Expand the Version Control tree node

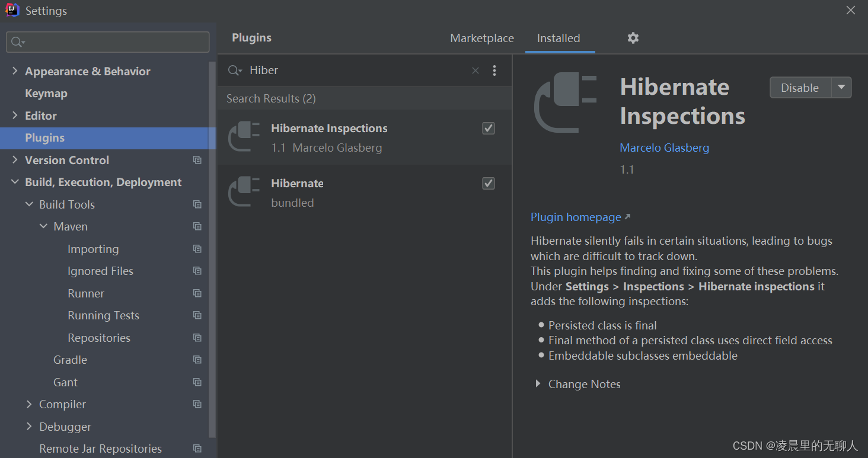coord(15,160)
